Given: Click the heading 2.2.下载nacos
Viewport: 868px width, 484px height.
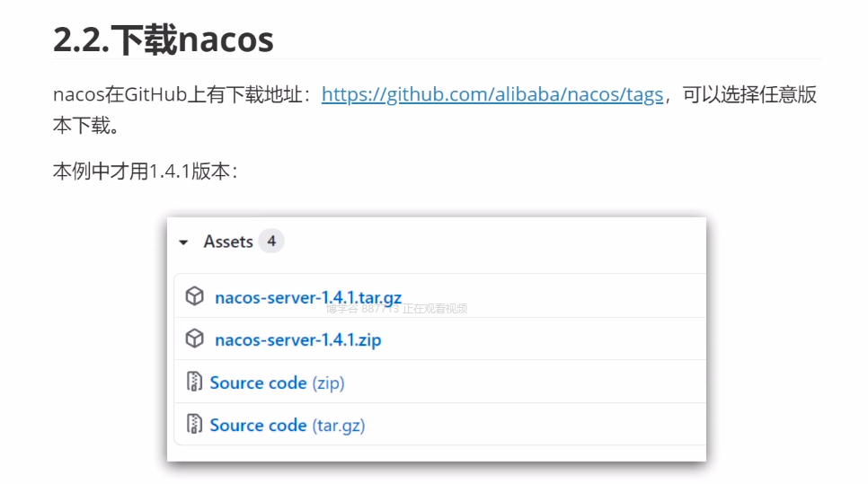Looking at the screenshot, I should pyautogui.click(x=164, y=40).
